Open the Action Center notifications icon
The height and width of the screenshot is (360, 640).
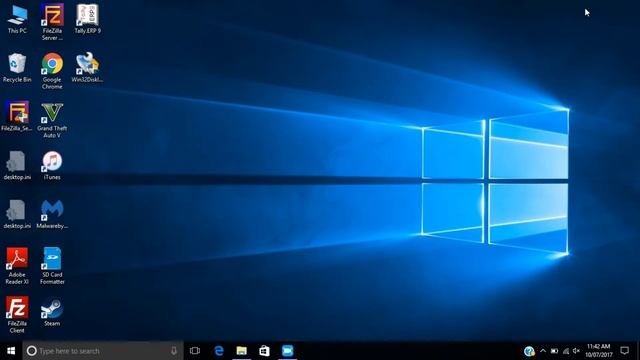point(624,351)
